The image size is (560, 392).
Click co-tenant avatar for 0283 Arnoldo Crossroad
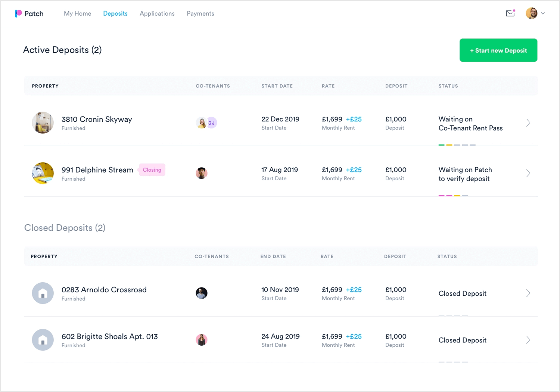click(x=202, y=293)
